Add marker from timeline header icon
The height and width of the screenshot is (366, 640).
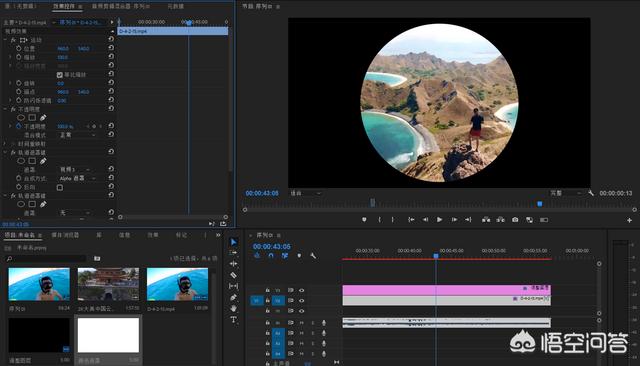pos(299,255)
